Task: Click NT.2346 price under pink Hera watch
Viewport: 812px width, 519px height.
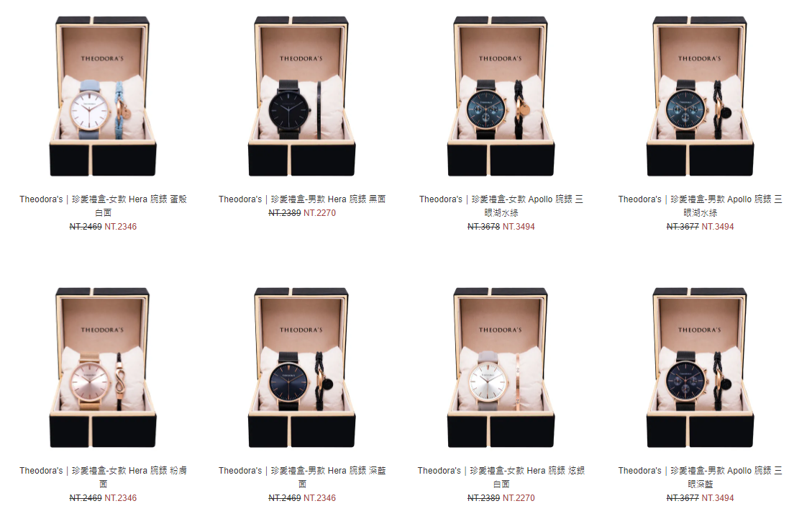Action: click(121, 497)
